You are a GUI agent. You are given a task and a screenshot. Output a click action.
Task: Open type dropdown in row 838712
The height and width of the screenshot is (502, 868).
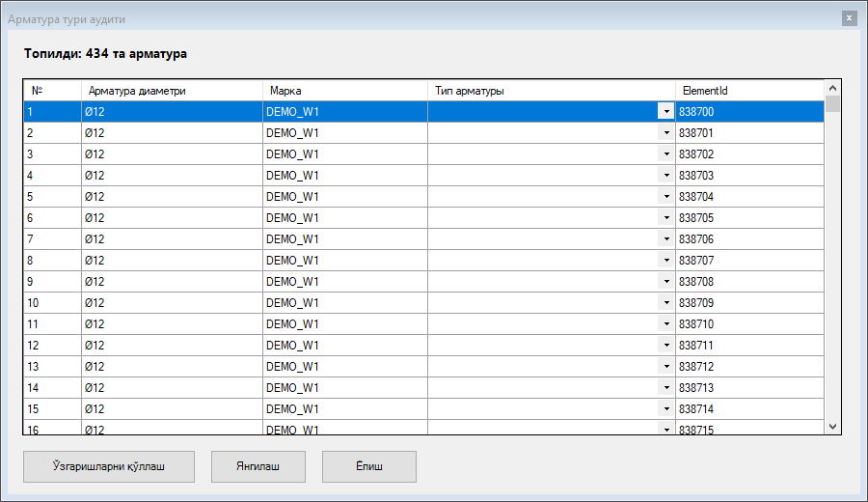(665, 366)
